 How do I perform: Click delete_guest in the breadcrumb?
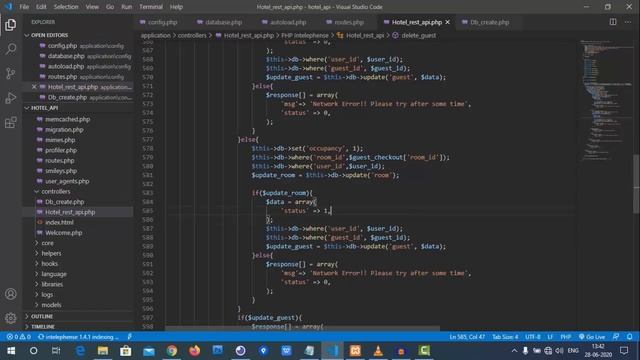pyautogui.click(x=418, y=36)
